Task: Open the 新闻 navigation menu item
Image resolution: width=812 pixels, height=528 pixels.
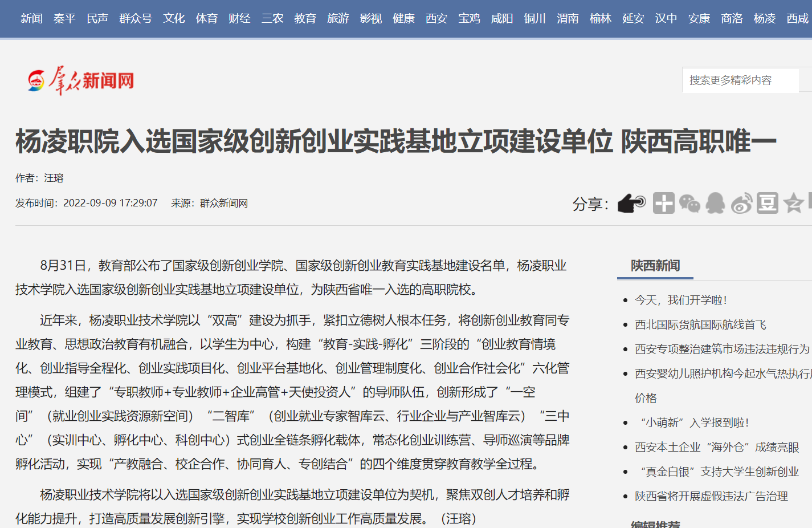Action: point(32,19)
